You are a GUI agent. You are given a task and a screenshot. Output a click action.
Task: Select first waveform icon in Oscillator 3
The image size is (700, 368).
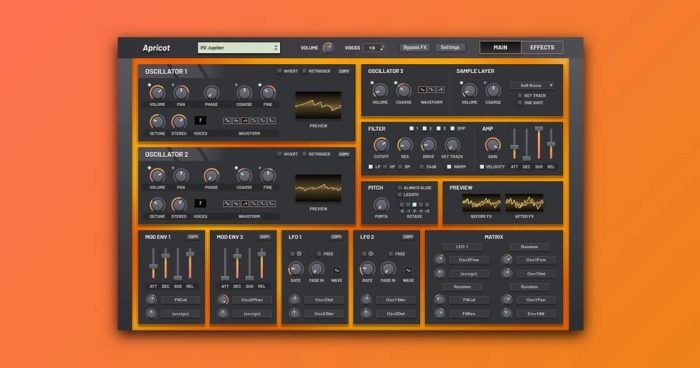(422, 90)
